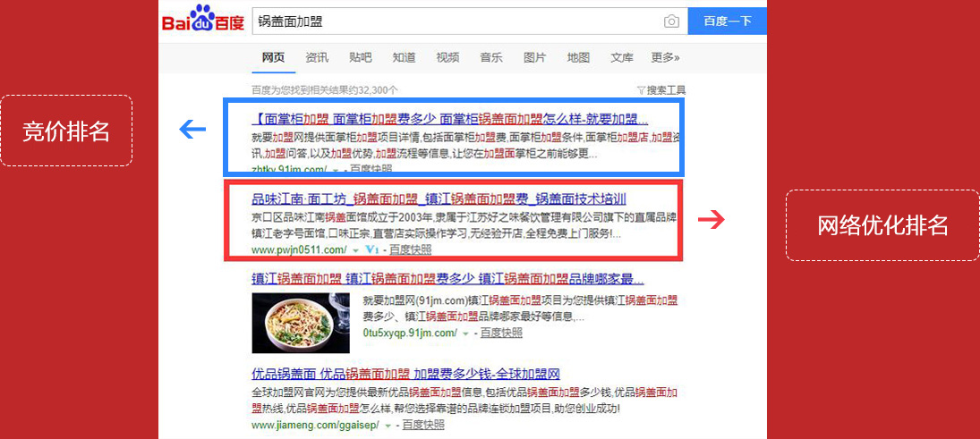Expand dropdown arrow beside 0tu5xyqp.91jm.com
980x439 pixels.
[x=465, y=333]
